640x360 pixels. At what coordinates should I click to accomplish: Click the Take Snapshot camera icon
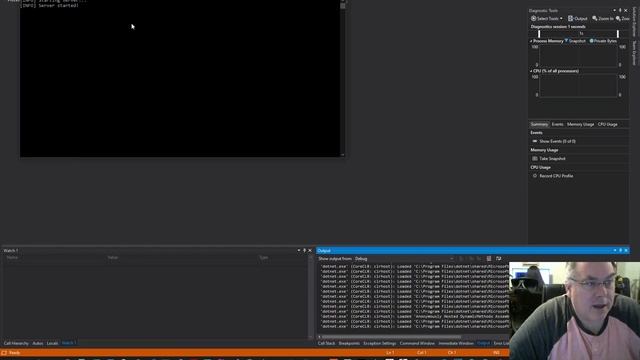click(535, 159)
